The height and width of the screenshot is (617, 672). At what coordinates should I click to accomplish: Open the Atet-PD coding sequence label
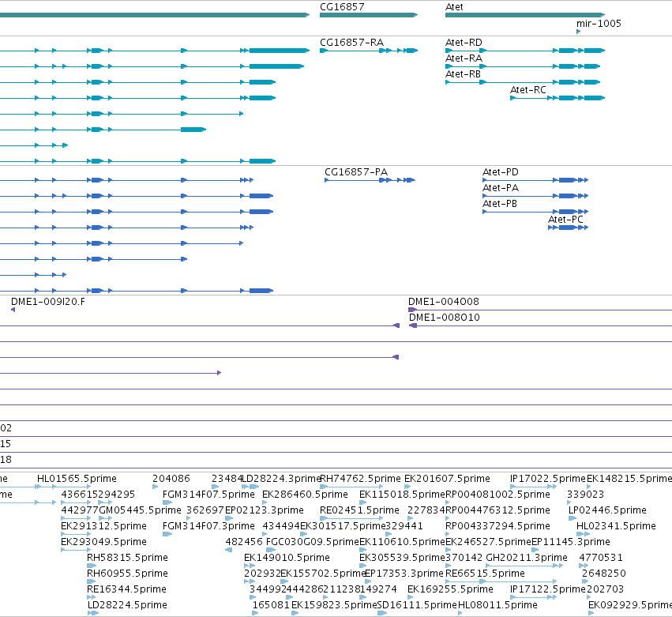[501, 172]
